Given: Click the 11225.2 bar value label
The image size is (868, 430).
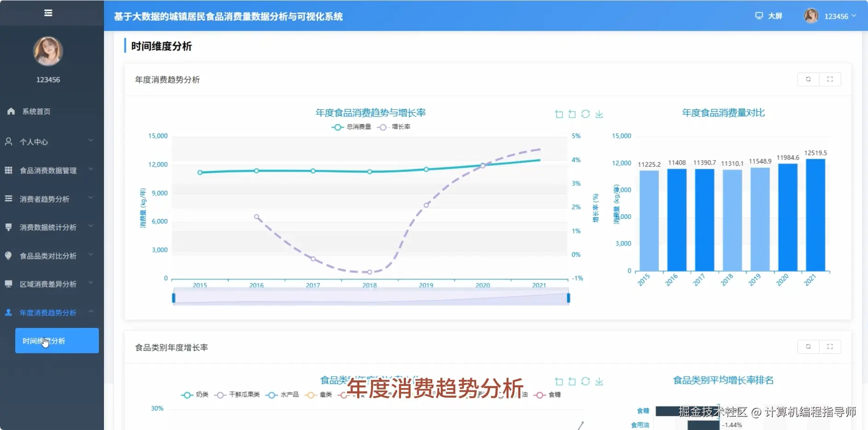Looking at the screenshot, I should pos(649,164).
